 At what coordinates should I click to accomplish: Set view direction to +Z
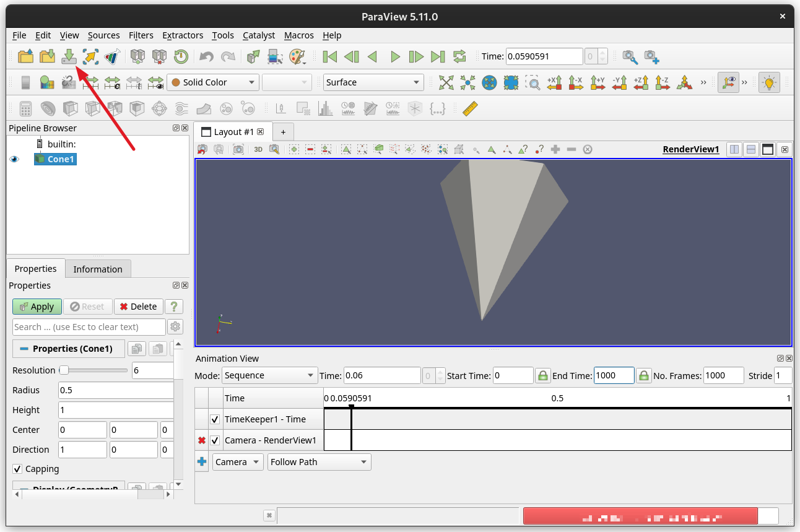point(641,82)
